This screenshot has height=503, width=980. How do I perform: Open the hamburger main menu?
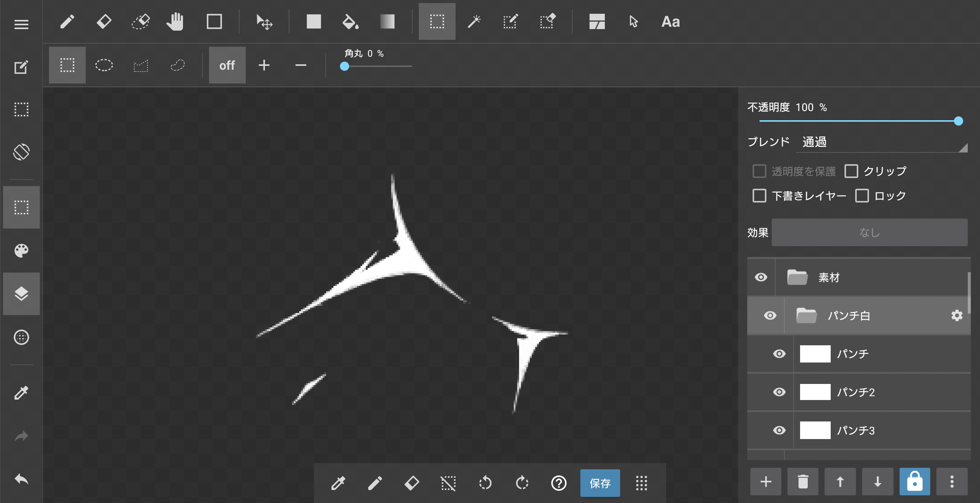(x=21, y=24)
